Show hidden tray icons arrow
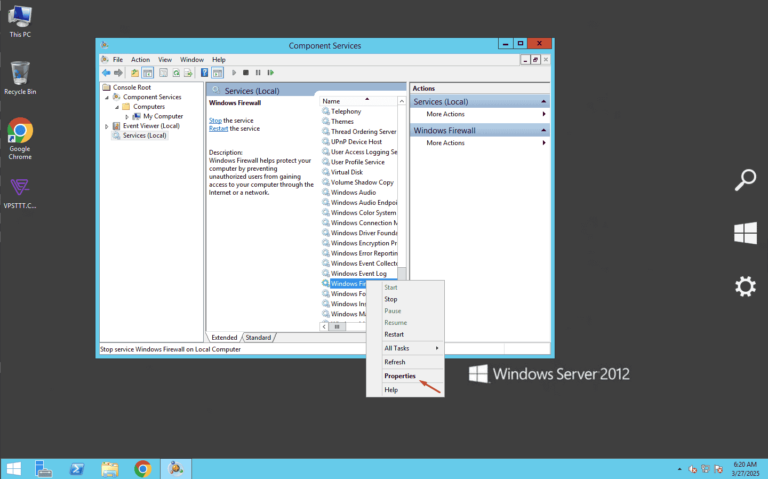The height and width of the screenshot is (479, 768). coord(679,469)
